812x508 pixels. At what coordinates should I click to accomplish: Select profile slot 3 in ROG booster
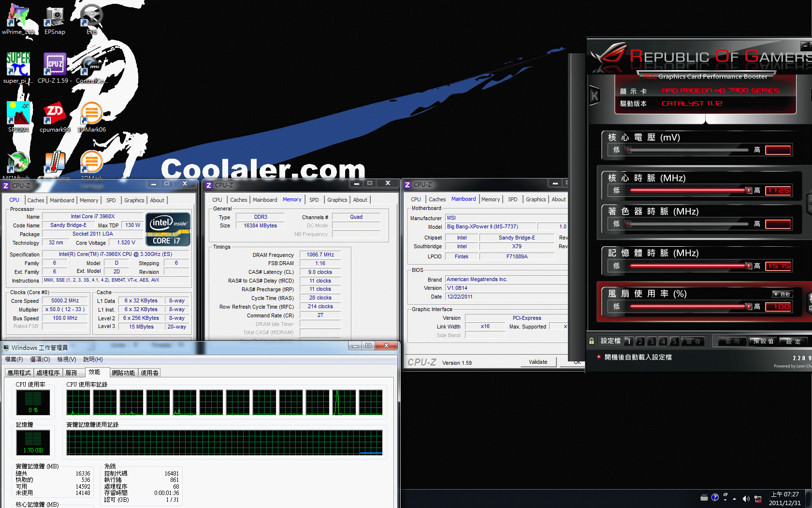click(652, 341)
